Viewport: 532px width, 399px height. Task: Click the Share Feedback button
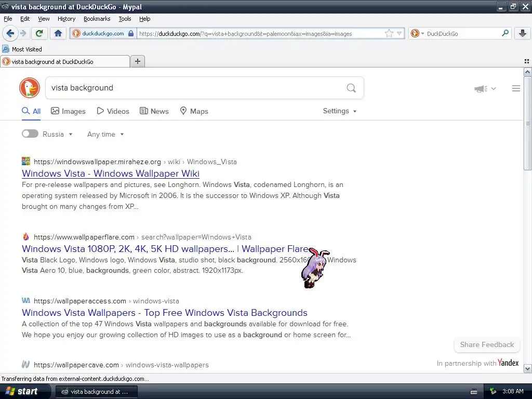click(x=487, y=345)
